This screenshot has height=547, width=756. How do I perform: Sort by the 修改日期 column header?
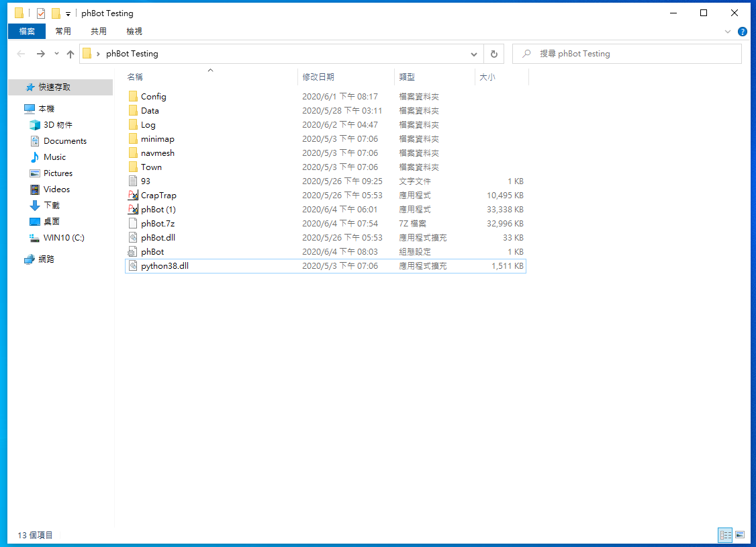pos(318,77)
